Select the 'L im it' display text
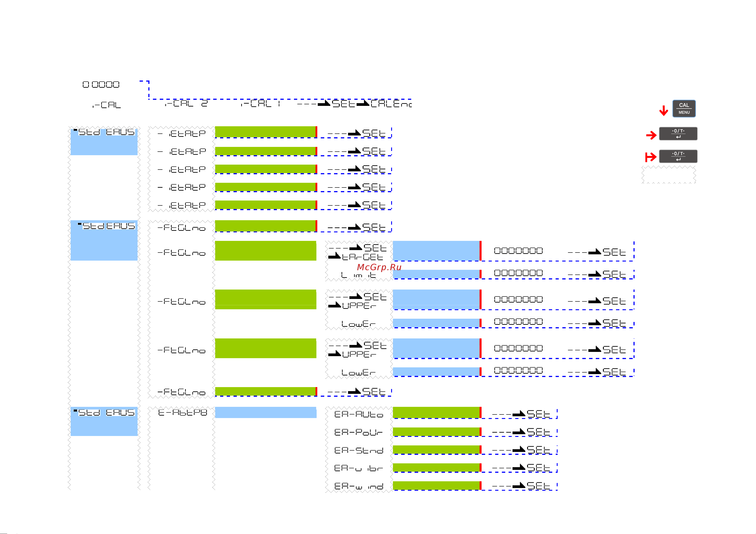The image size is (756, 534). coord(359,275)
